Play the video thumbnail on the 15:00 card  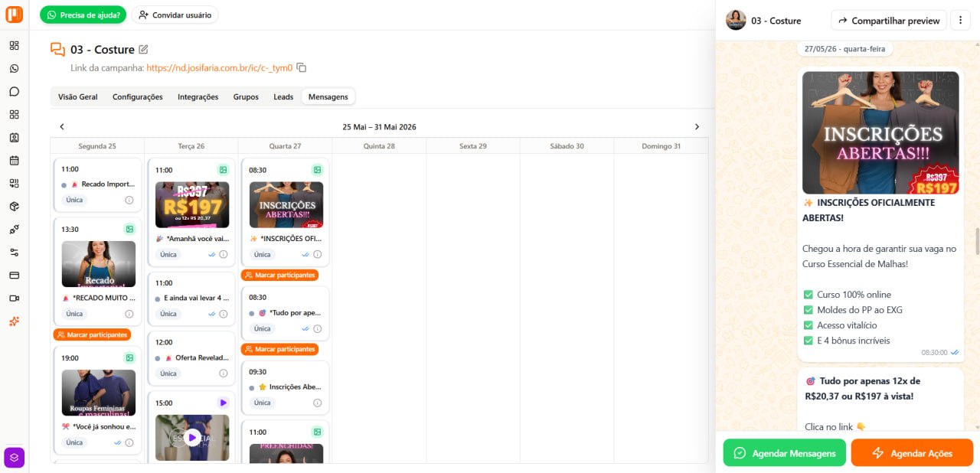[192, 437]
